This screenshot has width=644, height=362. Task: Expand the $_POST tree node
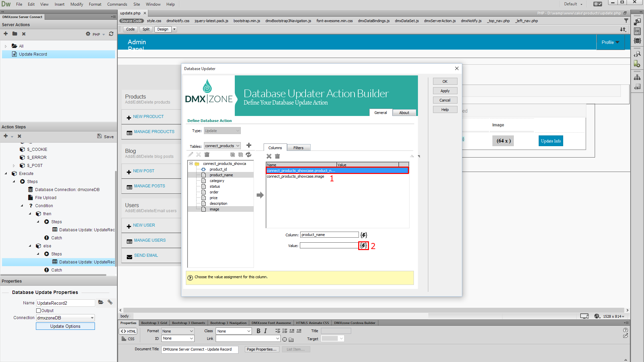tap(14, 166)
